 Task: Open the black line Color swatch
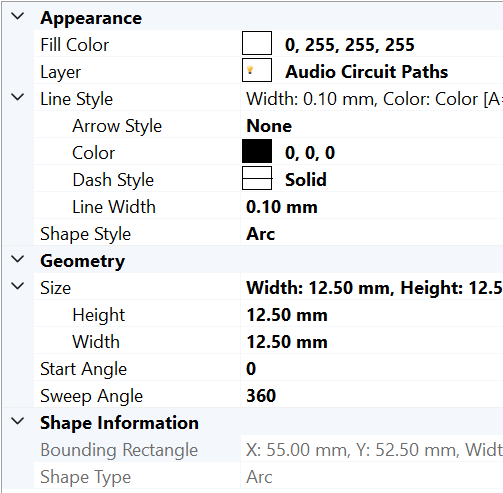[257, 151]
